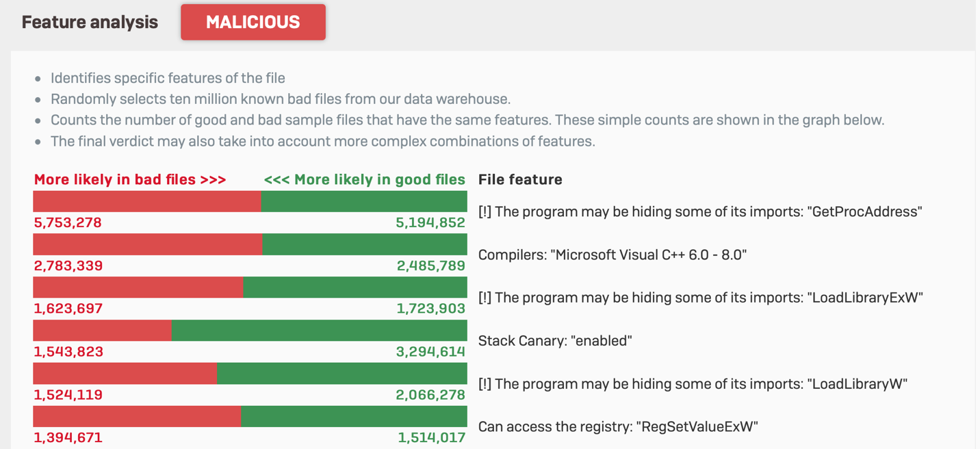This screenshot has width=980, height=449.
Task: Click "More likely in bad files" column header
Action: (x=129, y=179)
